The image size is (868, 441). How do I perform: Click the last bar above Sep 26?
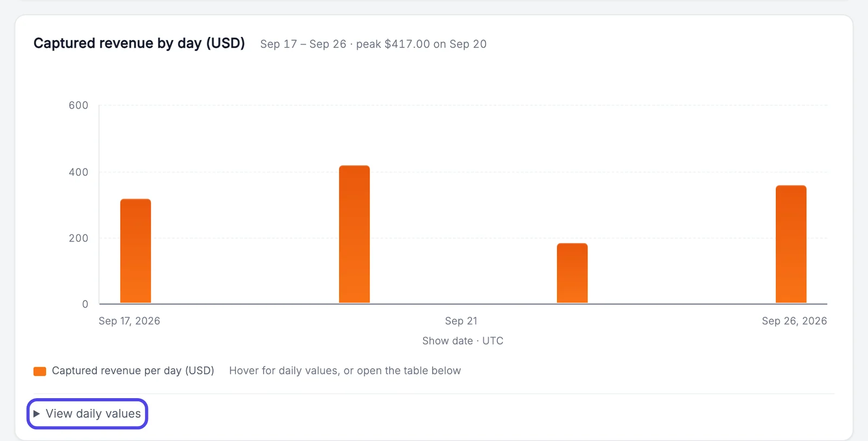[791, 244]
